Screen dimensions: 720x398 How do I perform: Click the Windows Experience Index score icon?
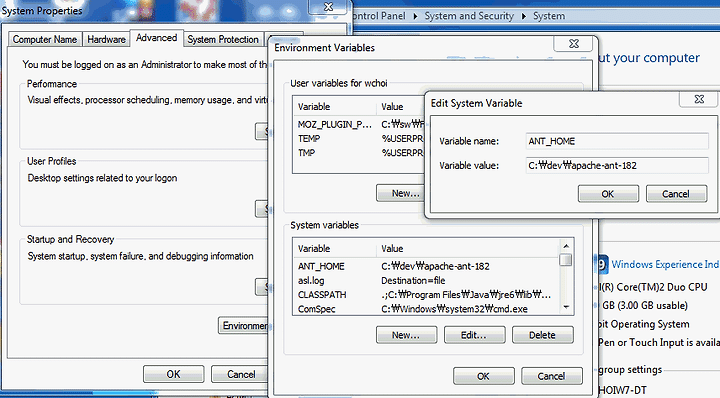pos(603,264)
